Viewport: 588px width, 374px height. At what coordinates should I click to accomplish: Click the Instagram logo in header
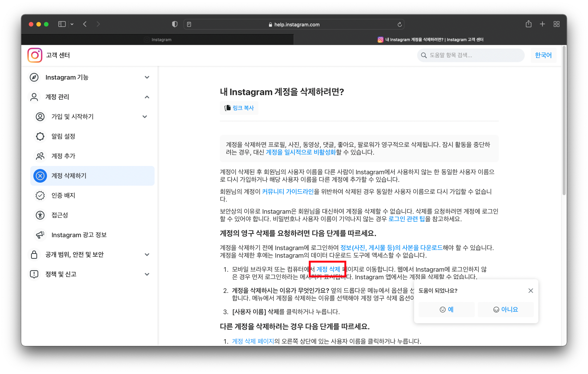[35, 55]
